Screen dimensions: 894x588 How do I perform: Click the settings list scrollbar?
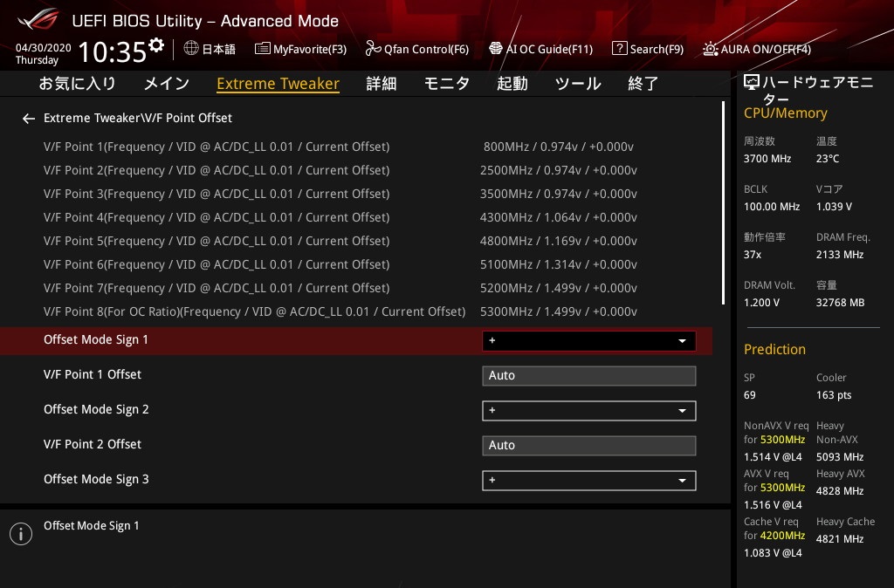point(724,203)
